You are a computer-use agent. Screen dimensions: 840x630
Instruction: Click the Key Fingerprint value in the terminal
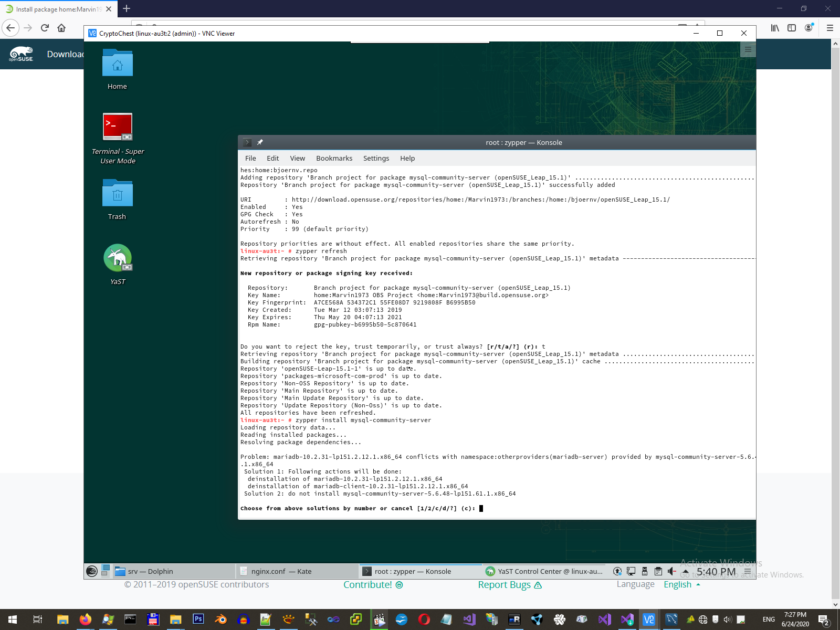(x=395, y=302)
